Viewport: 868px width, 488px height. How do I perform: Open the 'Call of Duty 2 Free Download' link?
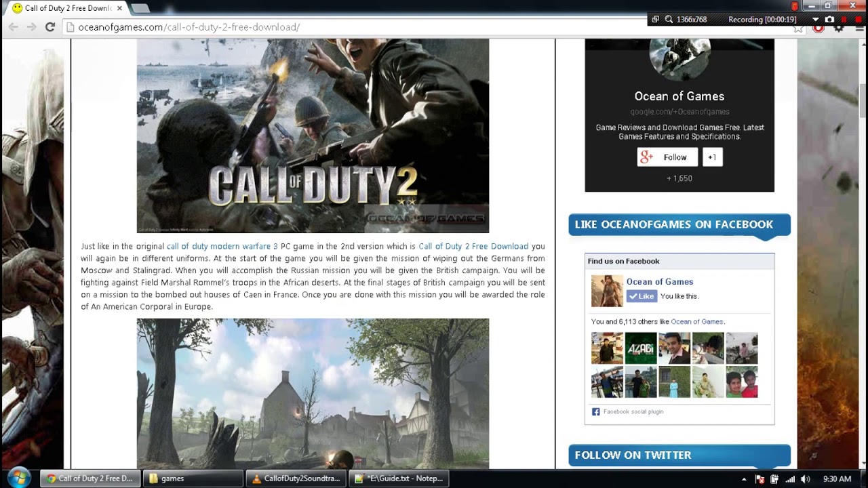coord(473,246)
